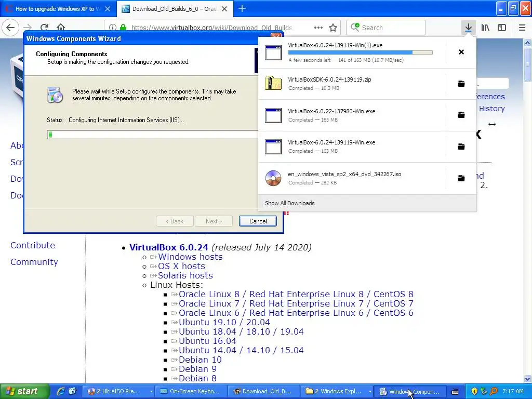The image size is (532, 399).
Task: Open the Debian 10 download link
Action: point(200,360)
